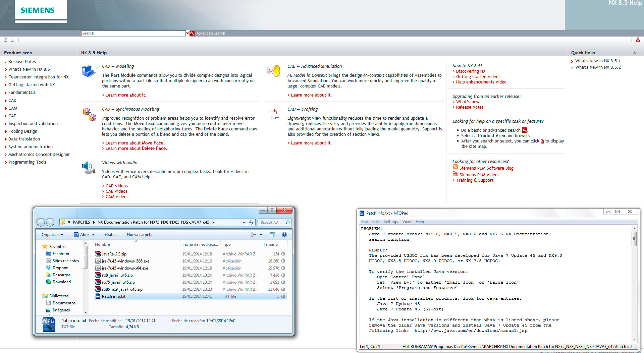Expand the Fundamentals product area item

(22, 92)
